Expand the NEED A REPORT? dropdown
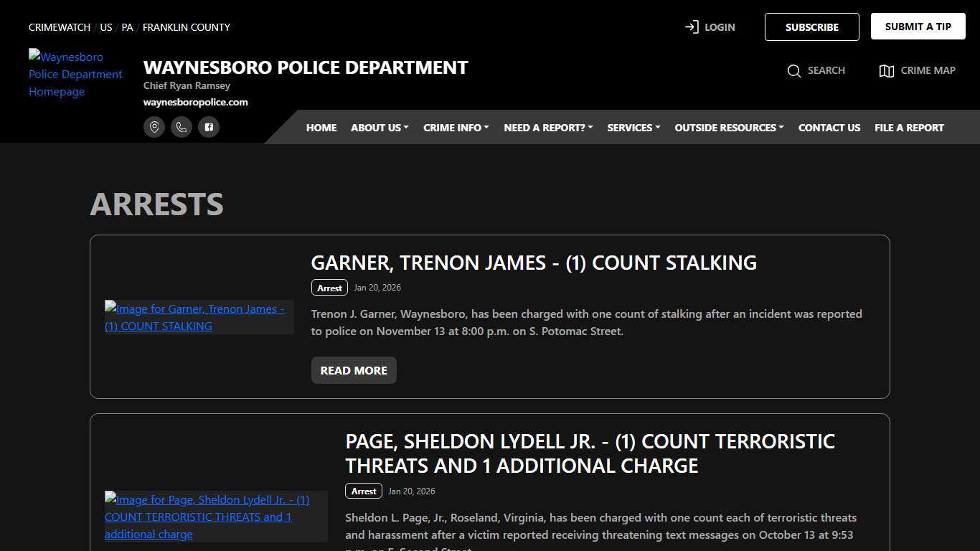980x551 pixels. tap(547, 127)
